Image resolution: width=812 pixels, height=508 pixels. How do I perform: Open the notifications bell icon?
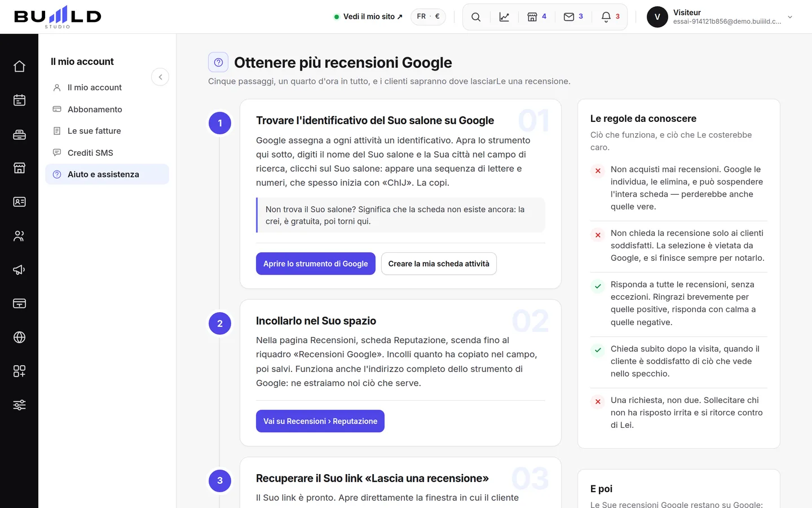coord(610,17)
